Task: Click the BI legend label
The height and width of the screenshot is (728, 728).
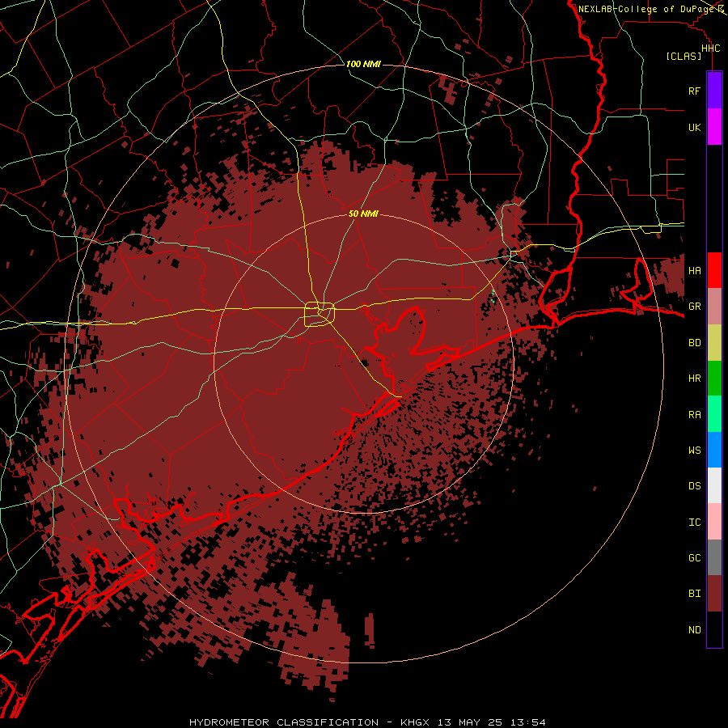Action: (694, 594)
